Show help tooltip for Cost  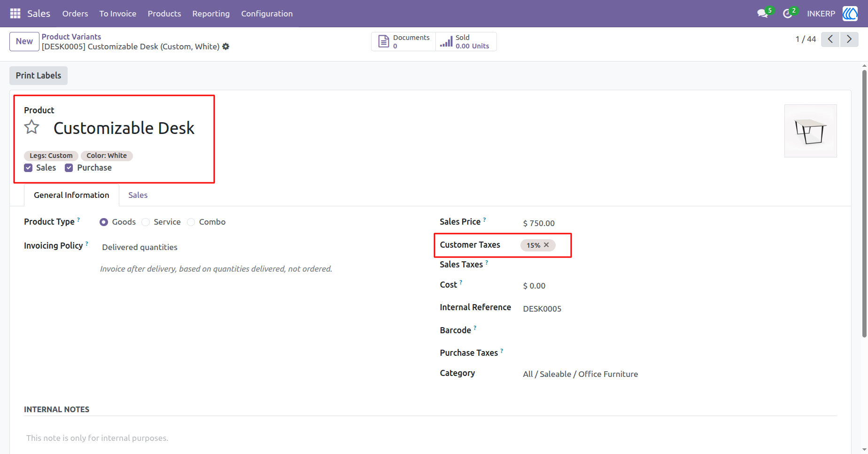461,282
